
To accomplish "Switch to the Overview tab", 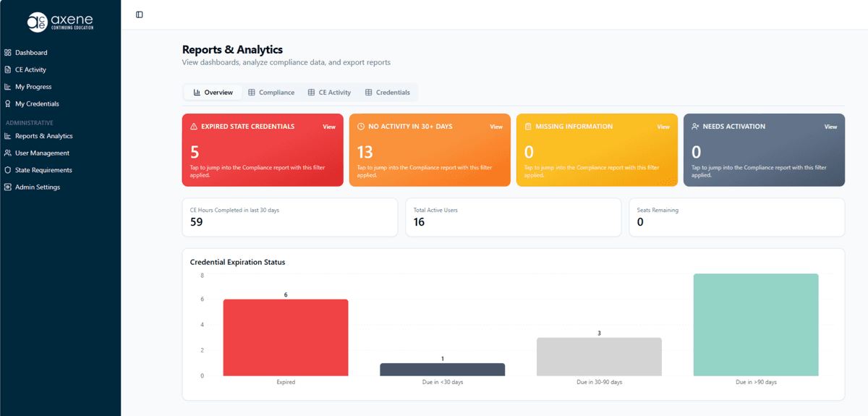I will pos(213,93).
